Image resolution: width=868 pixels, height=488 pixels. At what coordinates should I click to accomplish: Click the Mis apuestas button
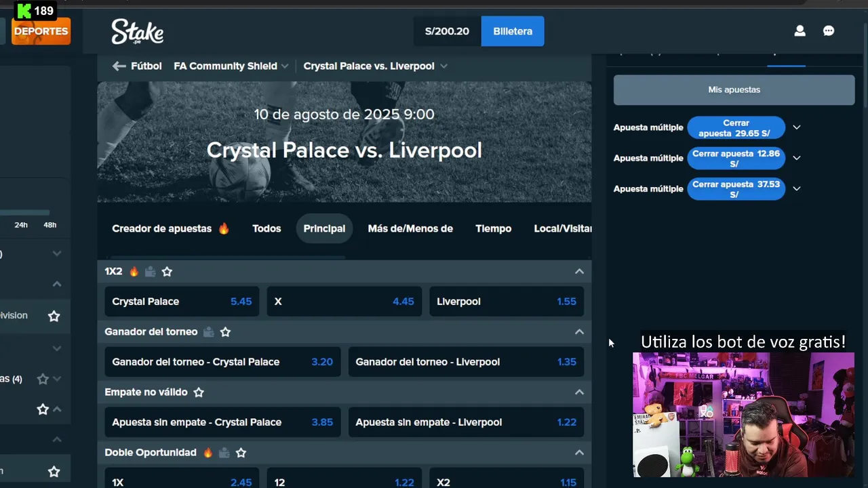(x=734, y=89)
